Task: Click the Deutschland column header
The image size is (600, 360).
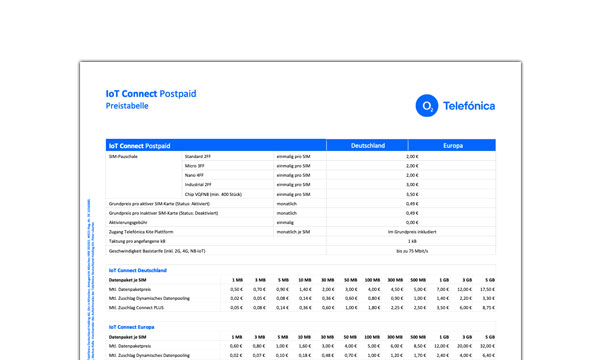Action: (x=368, y=145)
